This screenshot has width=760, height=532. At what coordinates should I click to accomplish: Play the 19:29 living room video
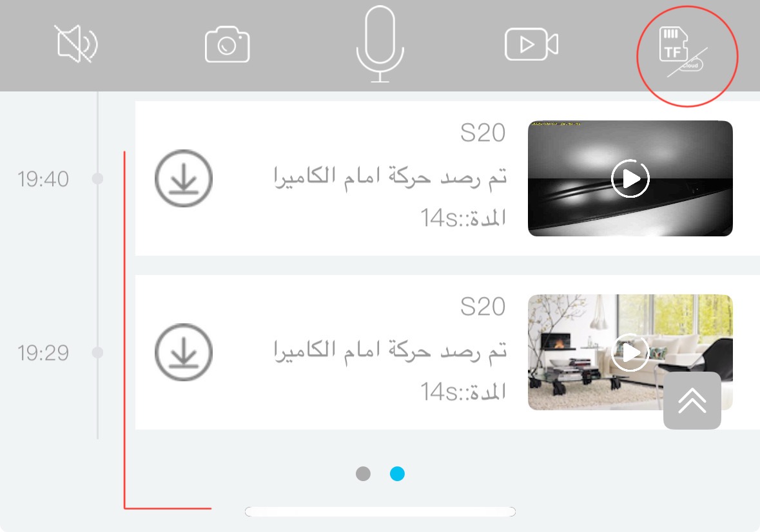click(x=630, y=352)
